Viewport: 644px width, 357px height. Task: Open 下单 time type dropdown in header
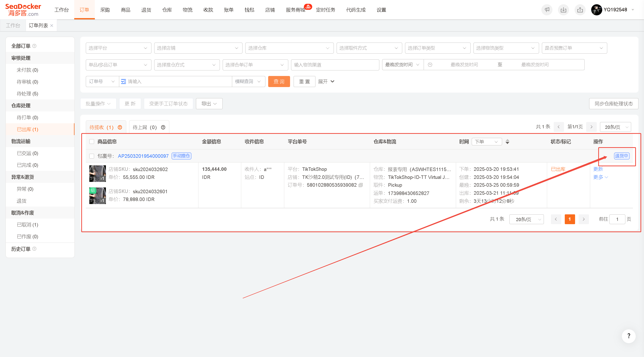(487, 142)
